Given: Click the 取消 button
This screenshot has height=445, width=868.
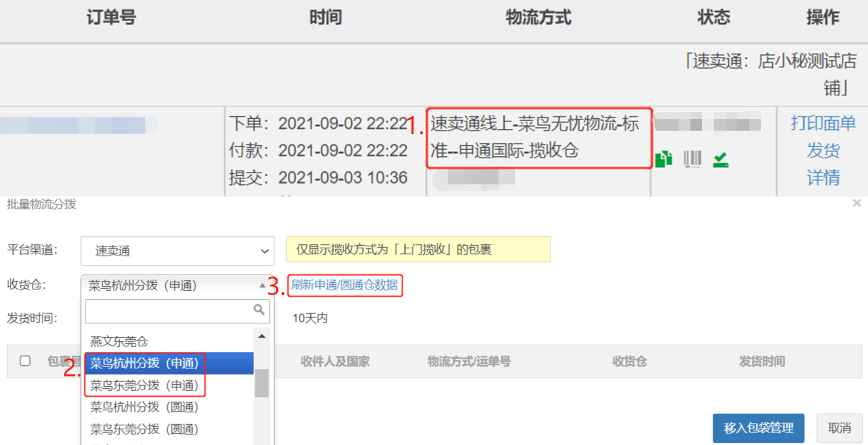Looking at the screenshot, I should pos(839,428).
